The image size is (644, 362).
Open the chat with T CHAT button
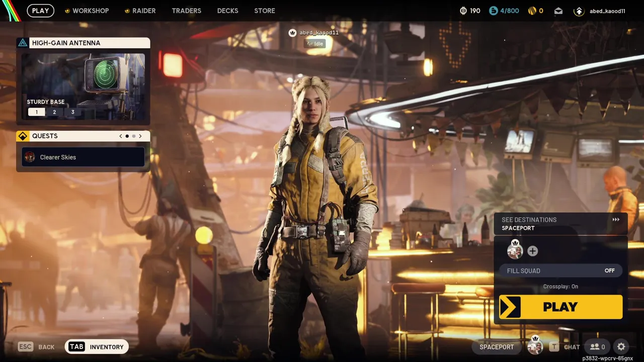565,347
